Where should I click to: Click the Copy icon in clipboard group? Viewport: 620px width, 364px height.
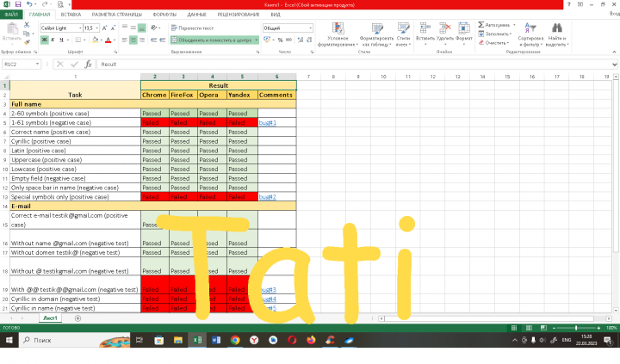pos(27,34)
